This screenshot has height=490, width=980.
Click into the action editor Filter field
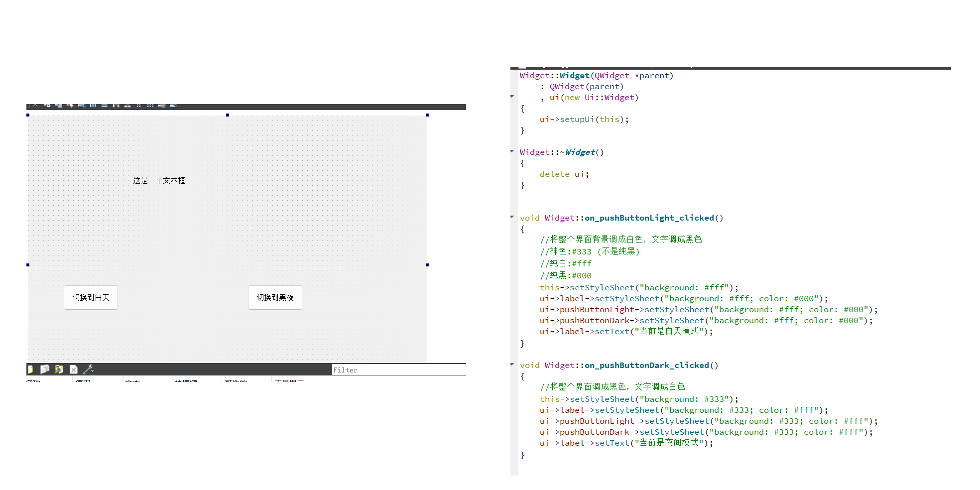tap(399, 369)
